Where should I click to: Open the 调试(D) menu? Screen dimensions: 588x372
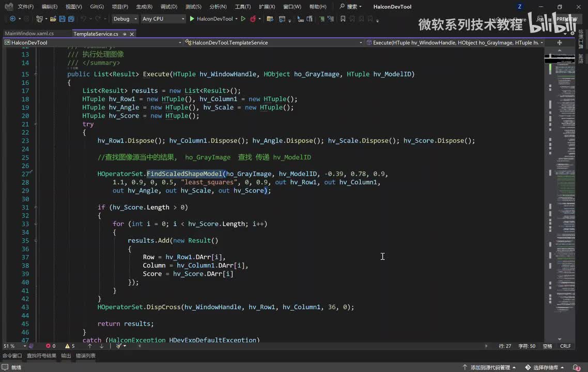169,6
